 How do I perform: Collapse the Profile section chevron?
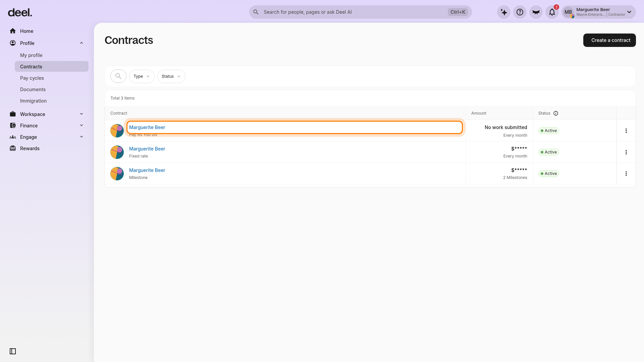[x=82, y=43]
